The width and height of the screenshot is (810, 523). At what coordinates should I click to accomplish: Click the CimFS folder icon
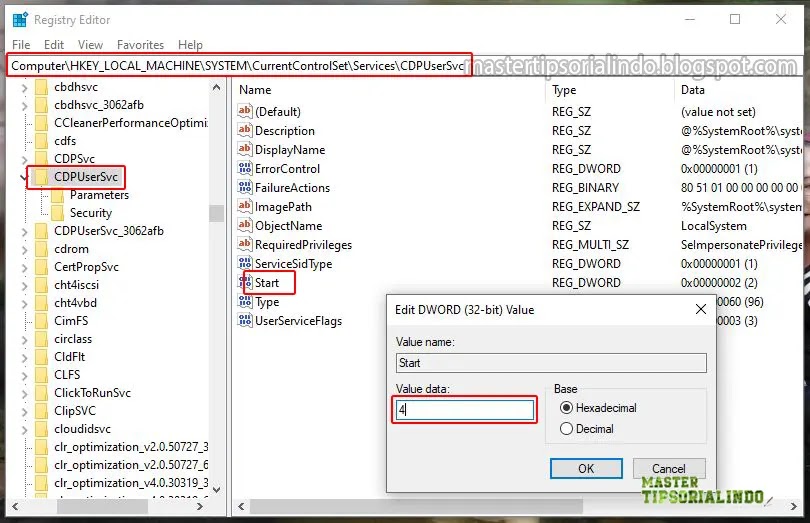(x=42, y=320)
